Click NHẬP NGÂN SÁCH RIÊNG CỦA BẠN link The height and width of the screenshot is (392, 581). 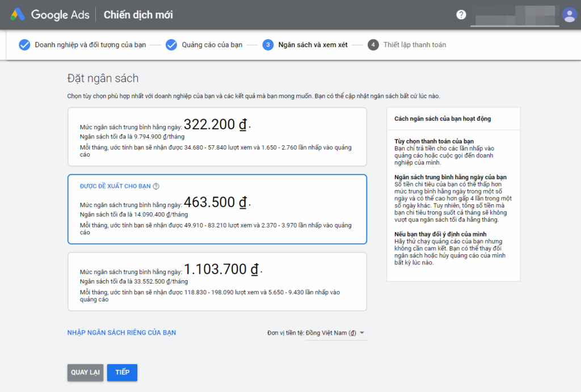coord(121,332)
